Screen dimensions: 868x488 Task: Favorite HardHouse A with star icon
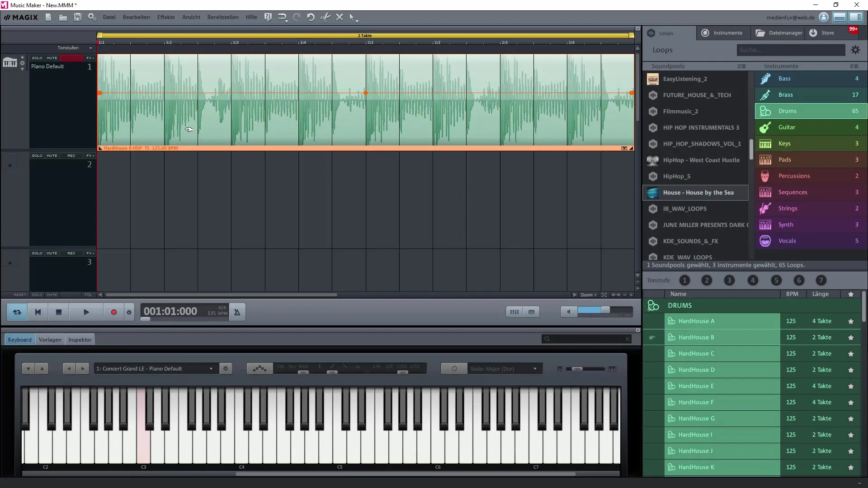coord(851,321)
